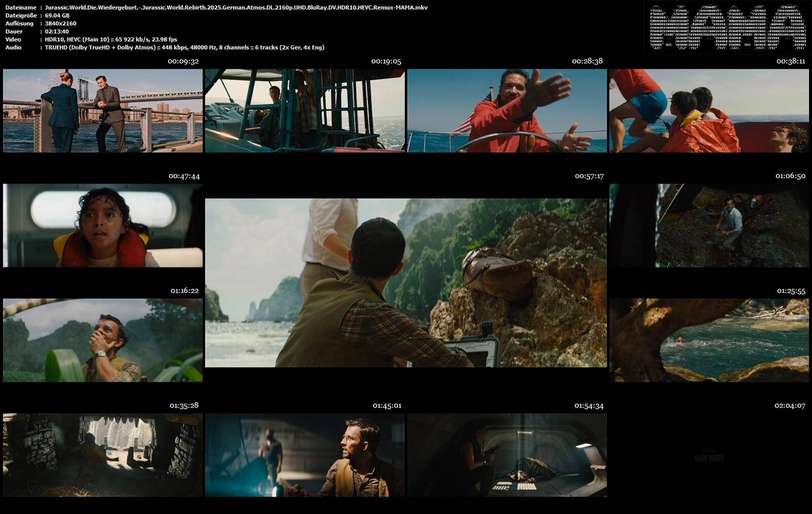Open the frame of the dark tunnel with light shaft
The image size is (812, 514).
coord(507,455)
